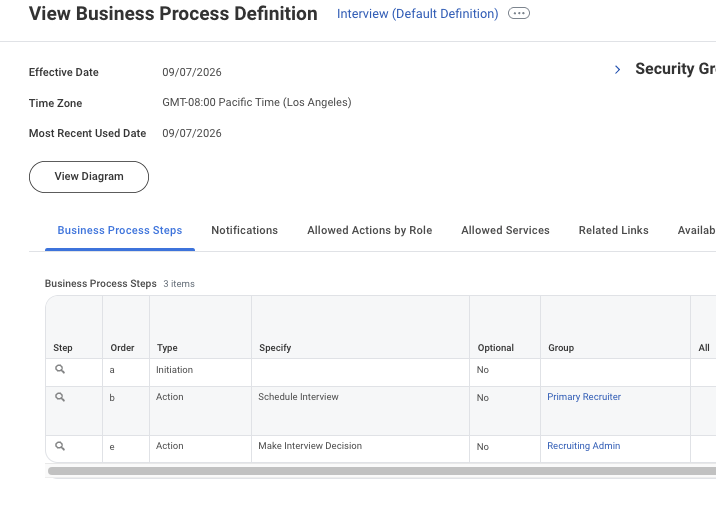Click the Security Groups heading
The image size is (716, 519).
tap(675, 69)
